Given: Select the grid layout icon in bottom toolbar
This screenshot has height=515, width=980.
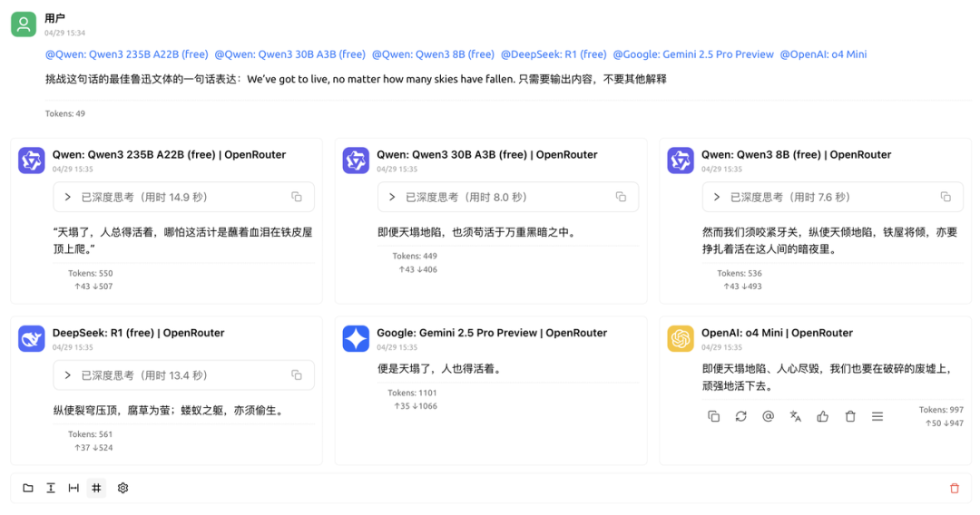Looking at the screenshot, I should pos(96,488).
